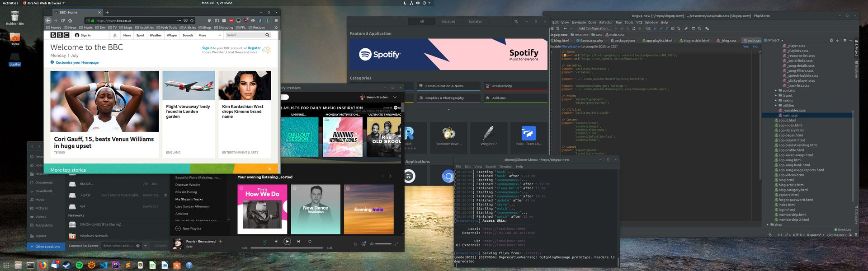The image size is (868, 271).
Task: Click the Git update project icon
Action: (x=654, y=28)
